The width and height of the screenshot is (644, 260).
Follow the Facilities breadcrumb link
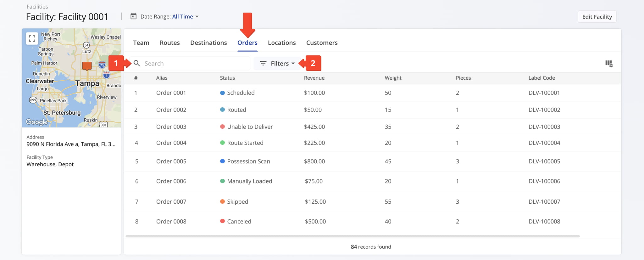click(x=37, y=7)
